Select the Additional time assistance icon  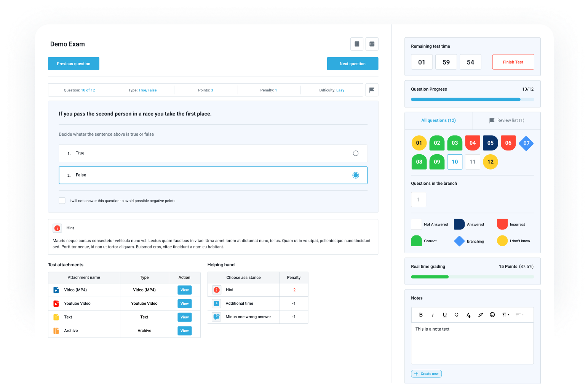(216, 303)
